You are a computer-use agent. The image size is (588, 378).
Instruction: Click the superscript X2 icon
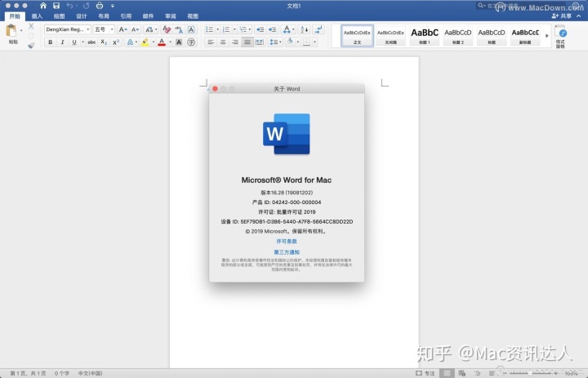click(x=116, y=42)
